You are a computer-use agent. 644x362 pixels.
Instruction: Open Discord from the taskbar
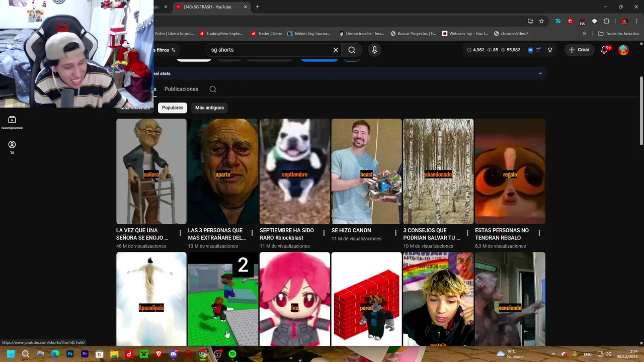(174, 354)
